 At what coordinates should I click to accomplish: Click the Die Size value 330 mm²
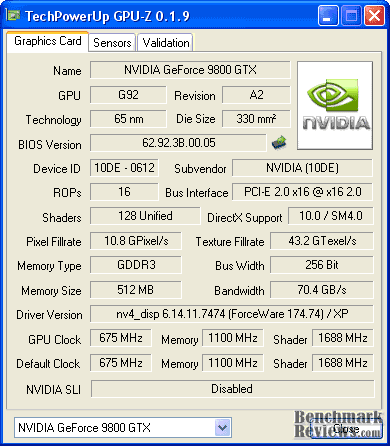click(256, 119)
